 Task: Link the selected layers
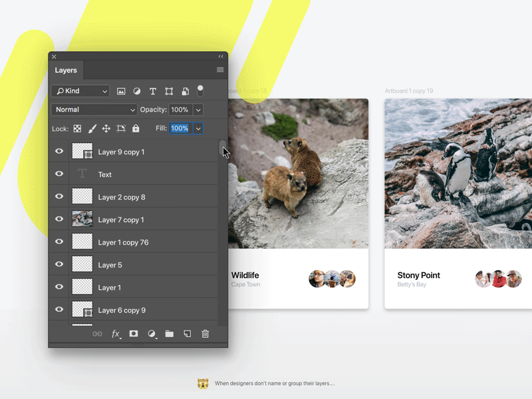click(x=97, y=333)
